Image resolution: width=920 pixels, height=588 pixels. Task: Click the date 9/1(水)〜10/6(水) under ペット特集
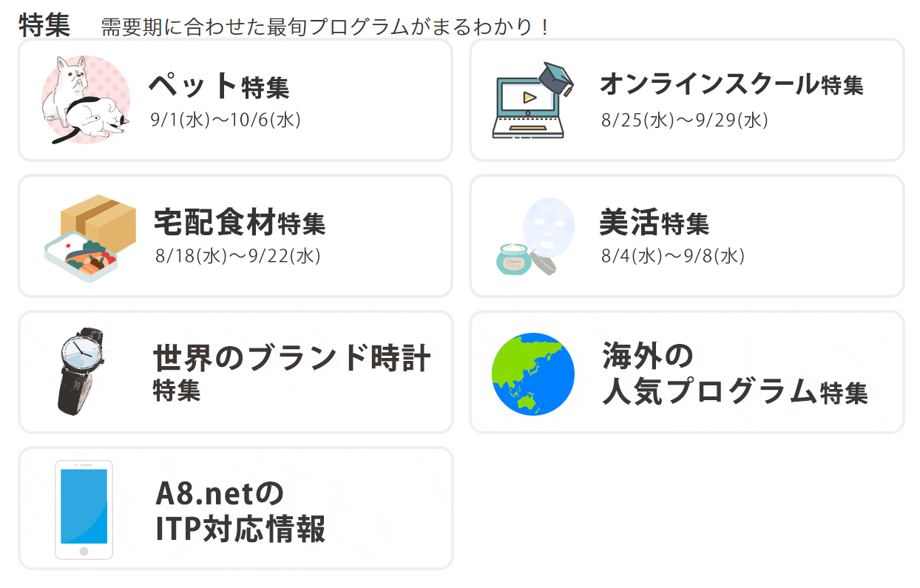tap(226, 120)
